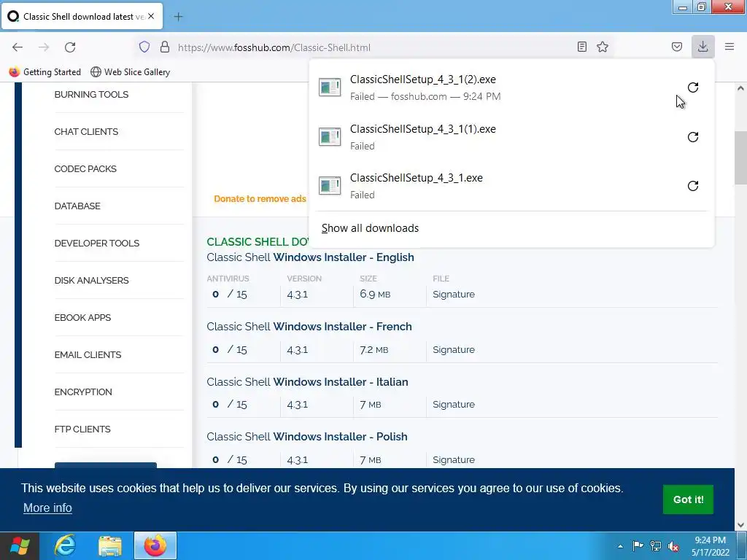Retry the ClassicShellSetup_4_3_1.exe download
Image resolution: width=747 pixels, height=560 pixels.
click(x=693, y=186)
